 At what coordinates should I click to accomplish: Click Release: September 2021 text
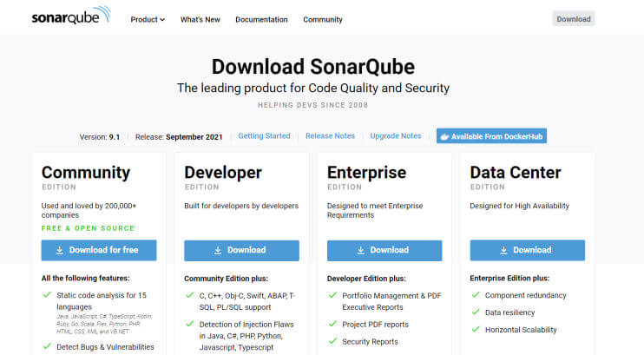179,137
